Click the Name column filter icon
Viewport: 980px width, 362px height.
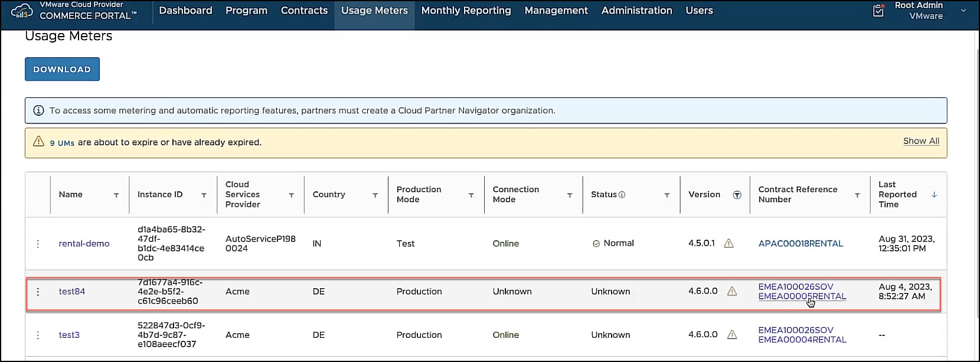coord(116,195)
